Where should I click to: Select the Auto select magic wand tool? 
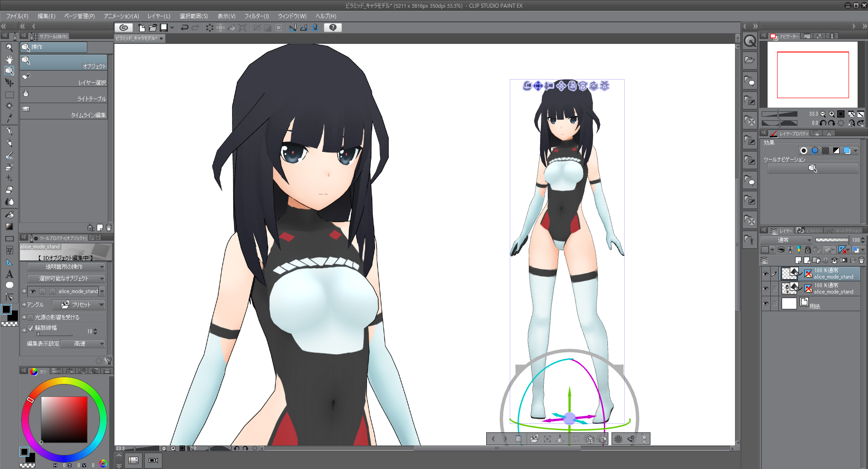(9, 106)
